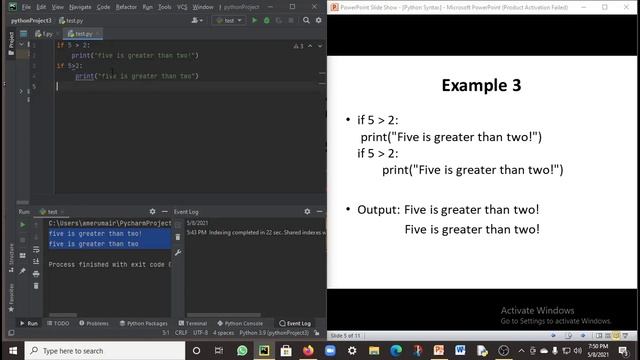The image size is (640, 360).
Task: Open the Edit menu
Action: pos(41,7)
